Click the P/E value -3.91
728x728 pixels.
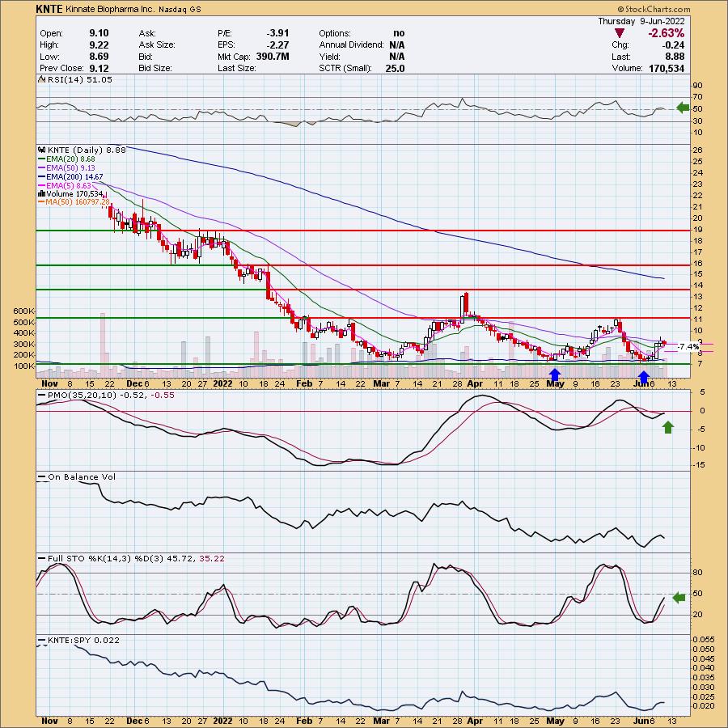point(277,33)
